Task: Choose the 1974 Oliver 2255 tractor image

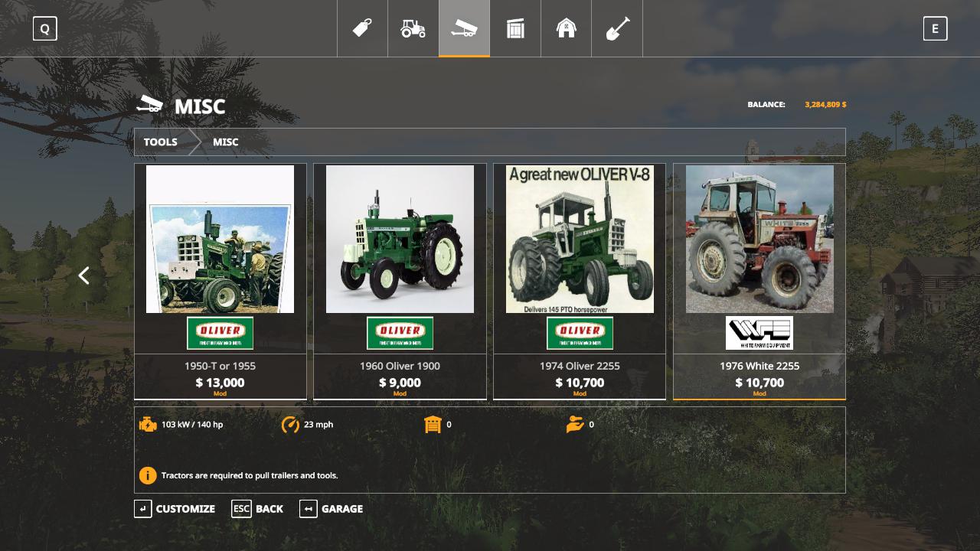Action: click(x=580, y=239)
